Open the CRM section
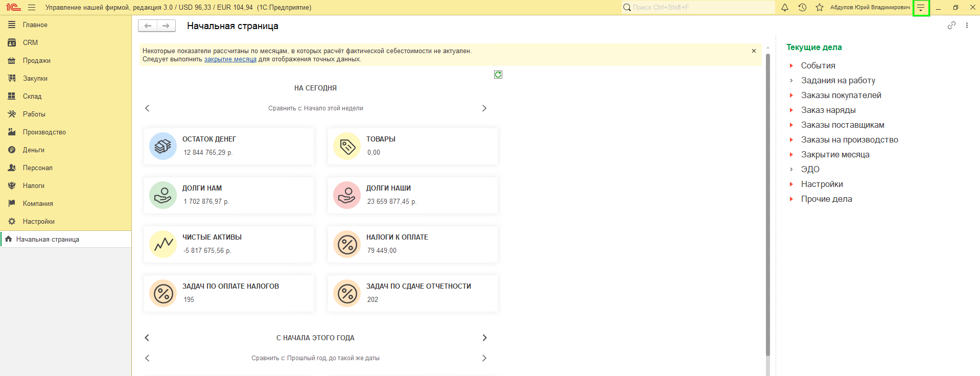The width and height of the screenshot is (980, 376). tap(66, 42)
